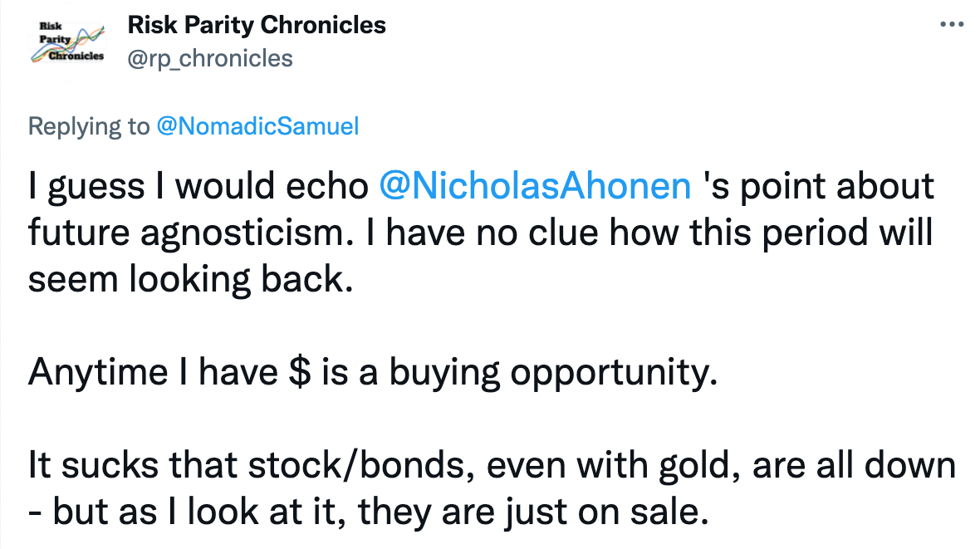This screenshot has height=549, width=980.
Task: Select the "Anytime I have $" sentence
Action: pyautogui.click(x=373, y=373)
